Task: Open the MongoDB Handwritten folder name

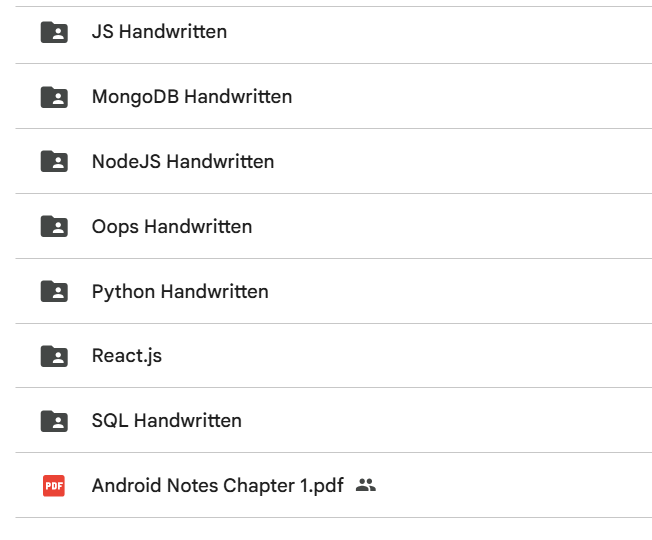Action: point(192,97)
